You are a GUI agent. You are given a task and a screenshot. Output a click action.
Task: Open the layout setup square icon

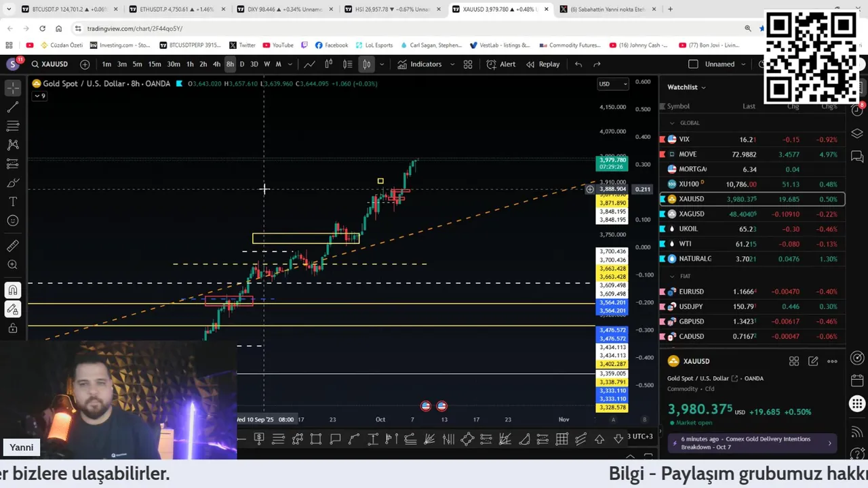coord(693,64)
